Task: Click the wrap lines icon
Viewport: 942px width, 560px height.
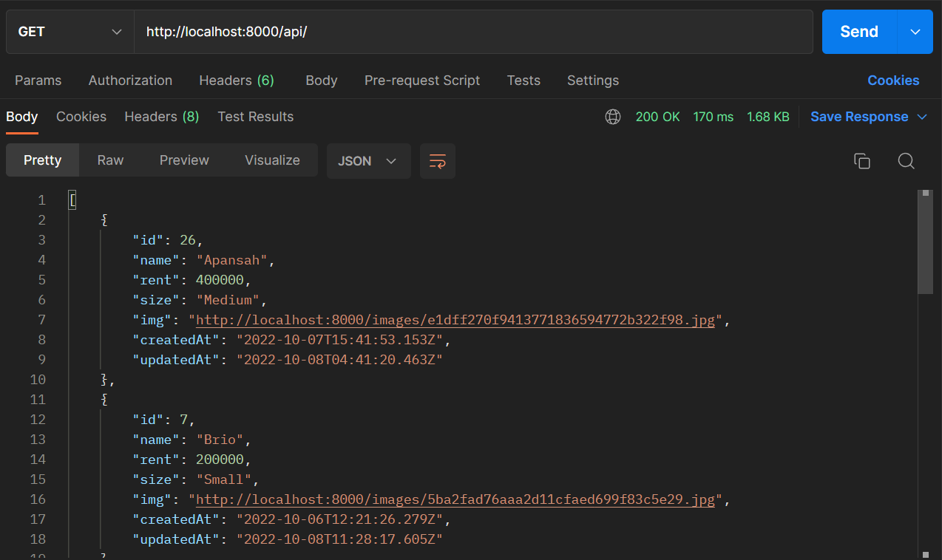Action: (437, 161)
